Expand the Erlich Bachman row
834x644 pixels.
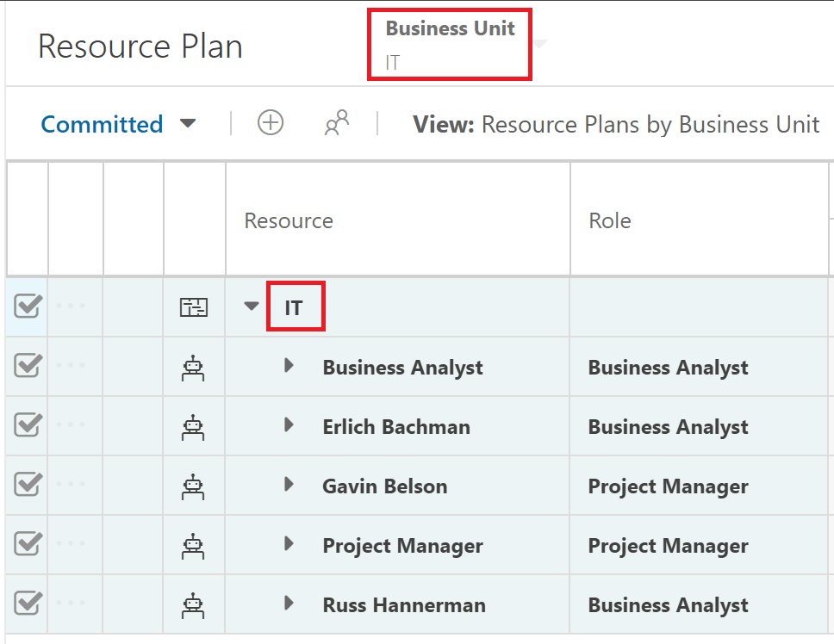(x=289, y=424)
